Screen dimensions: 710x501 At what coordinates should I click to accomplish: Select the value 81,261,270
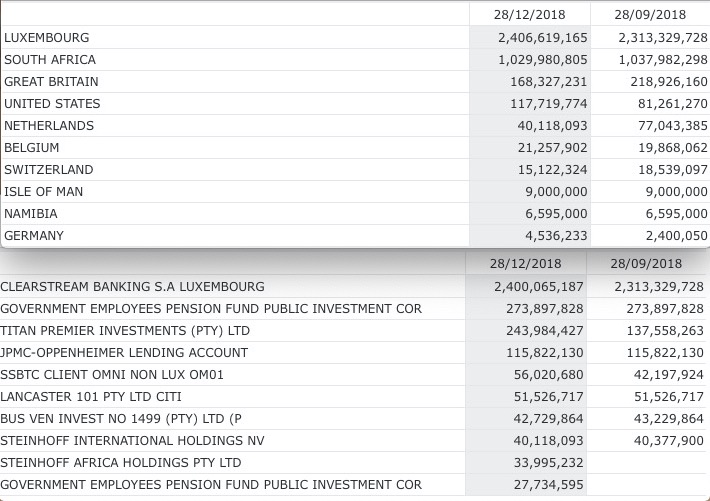click(673, 104)
